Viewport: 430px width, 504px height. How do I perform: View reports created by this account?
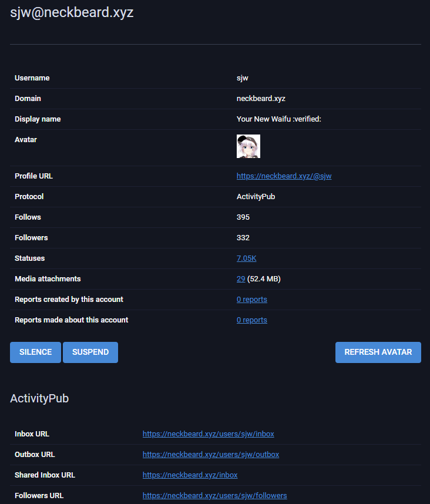click(x=251, y=300)
